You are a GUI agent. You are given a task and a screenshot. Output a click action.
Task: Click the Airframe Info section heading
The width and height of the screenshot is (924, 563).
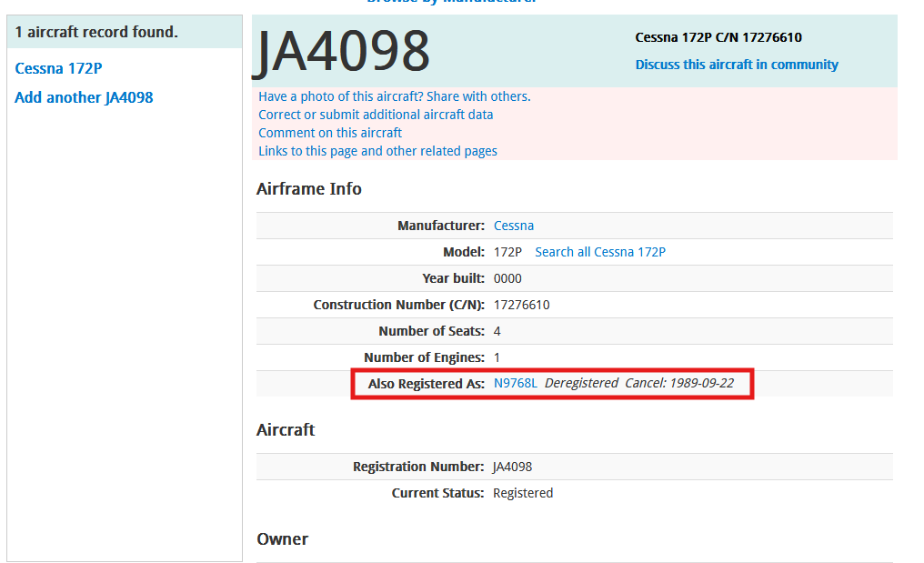(x=308, y=189)
